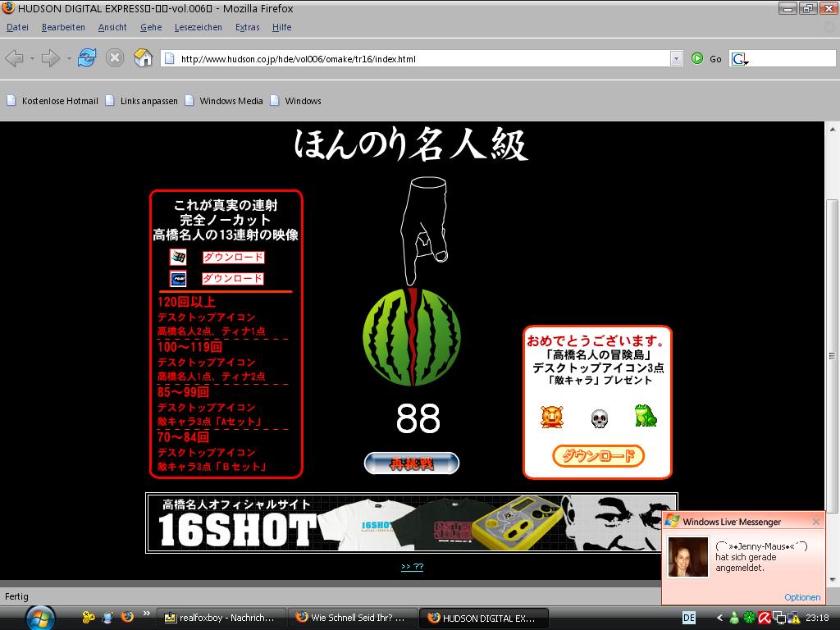Click the green clover tray icon
Viewport: 840px width, 630px height.
[749, 618]
